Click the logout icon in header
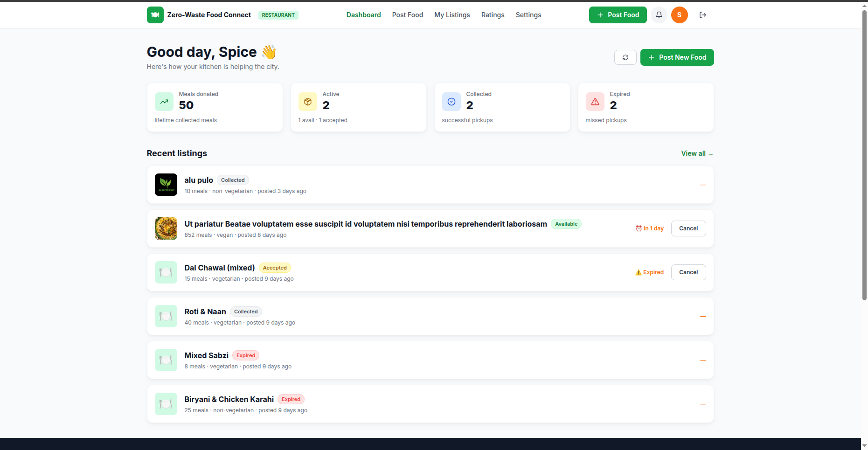Screen dimensions: 868x450 coord(703,15)
